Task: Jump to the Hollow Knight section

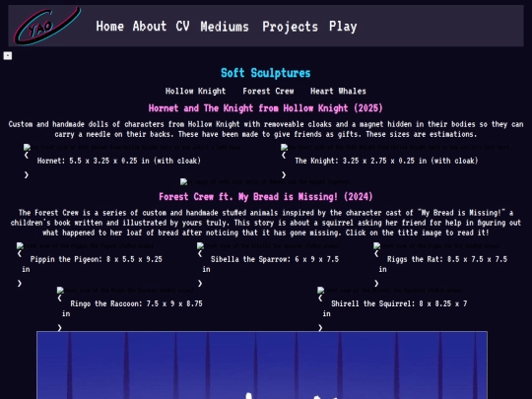Action: point(195,91)
